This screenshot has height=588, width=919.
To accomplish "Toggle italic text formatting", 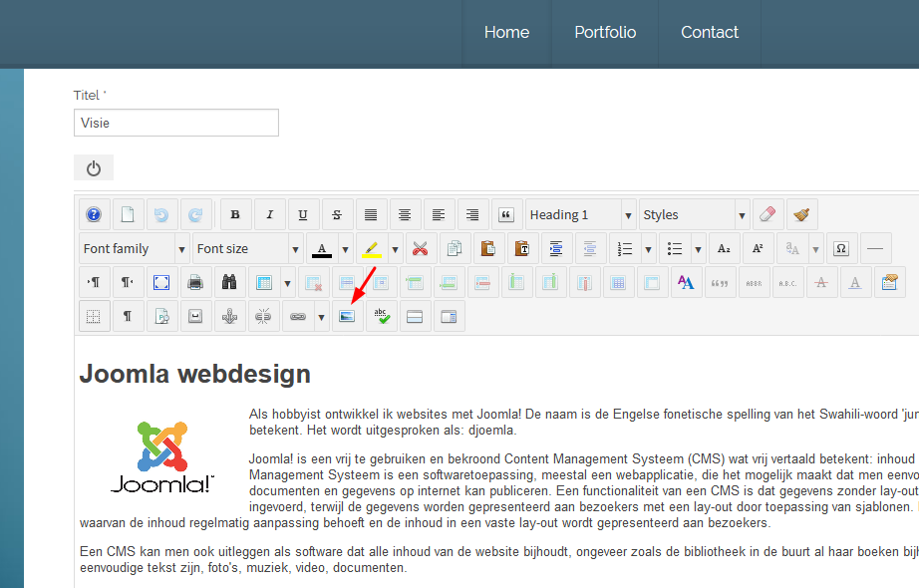I will click(269, 214).
